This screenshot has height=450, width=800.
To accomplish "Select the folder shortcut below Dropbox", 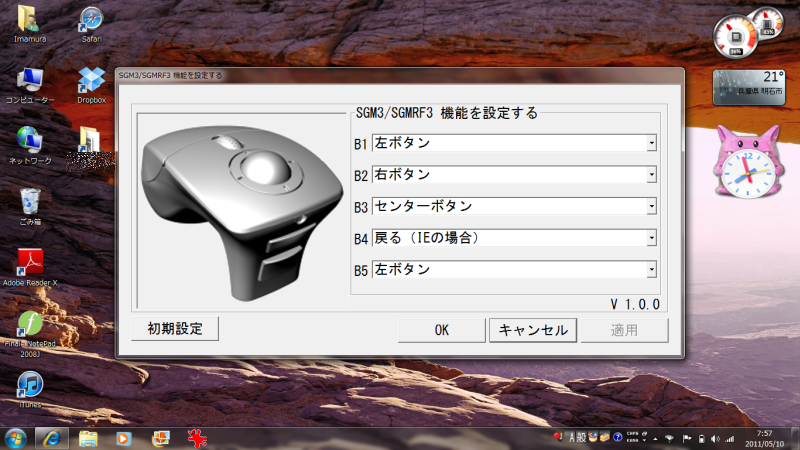I will (x=90, y=146).
